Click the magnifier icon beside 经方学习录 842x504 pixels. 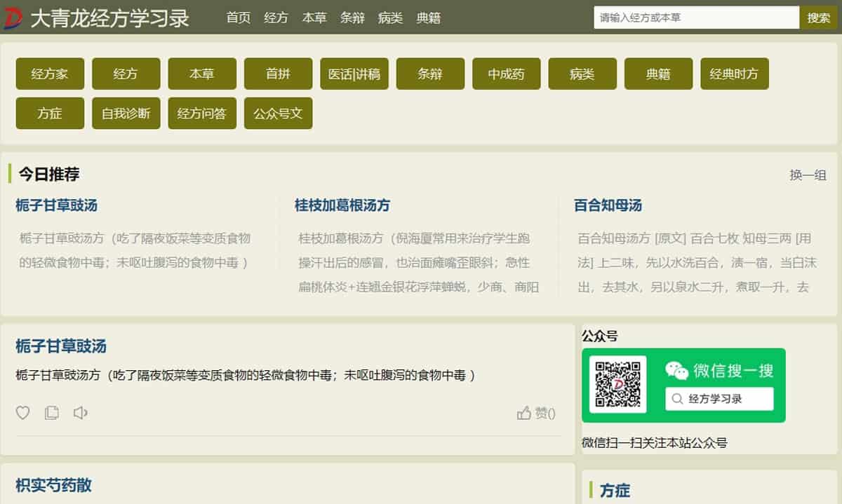click(x=676, y=399)
